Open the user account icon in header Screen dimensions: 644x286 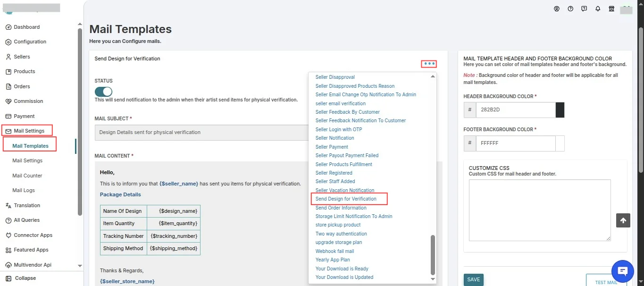557,8
